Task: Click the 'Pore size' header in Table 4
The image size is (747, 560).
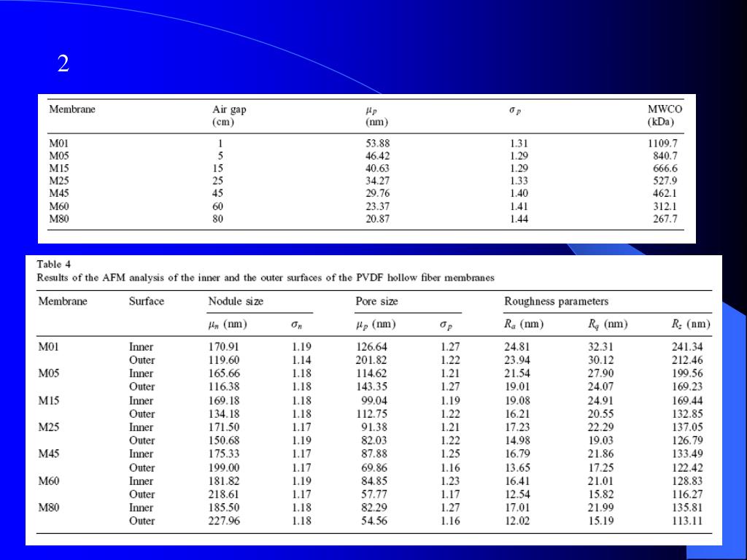Action: tap(377, 301)
